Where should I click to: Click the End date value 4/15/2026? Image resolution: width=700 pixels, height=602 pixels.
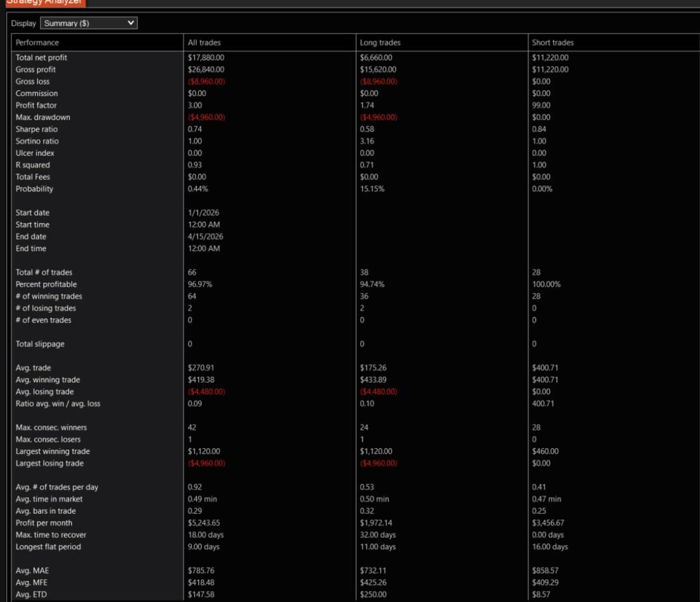click(205, 237)
